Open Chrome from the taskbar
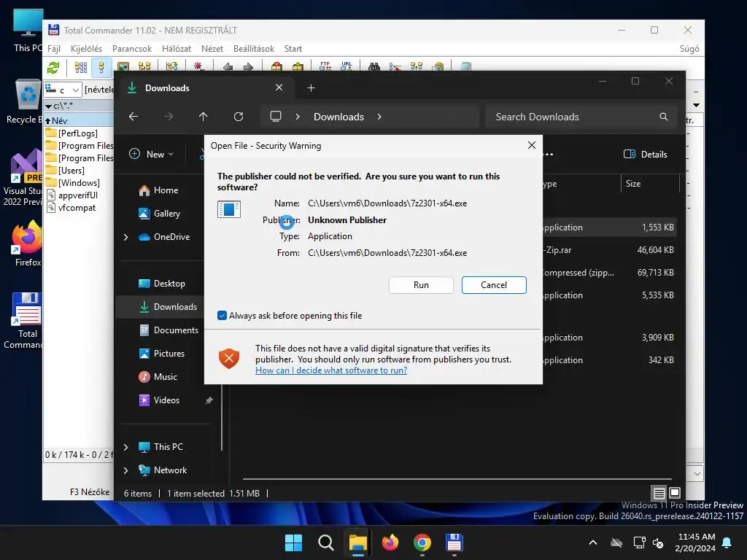 (x=422, y=542)
